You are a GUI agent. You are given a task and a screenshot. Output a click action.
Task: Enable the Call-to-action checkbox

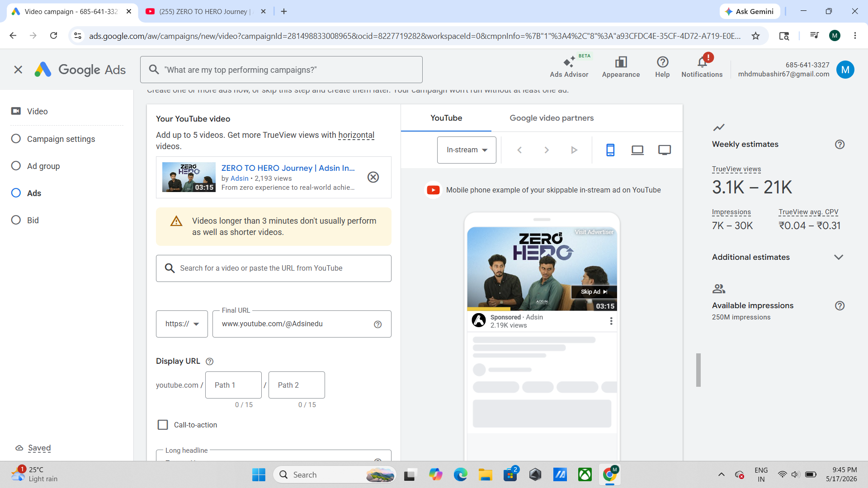click(163, 425)
